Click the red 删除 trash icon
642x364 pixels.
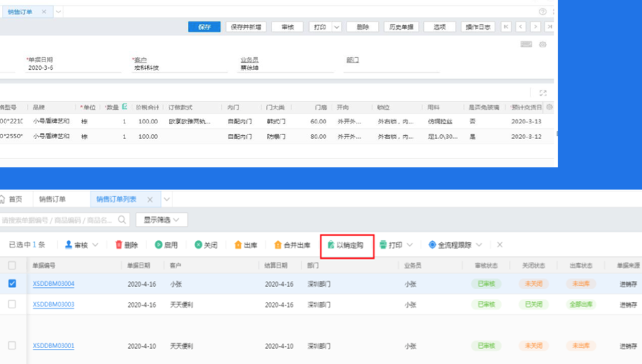tap(119, 245)
